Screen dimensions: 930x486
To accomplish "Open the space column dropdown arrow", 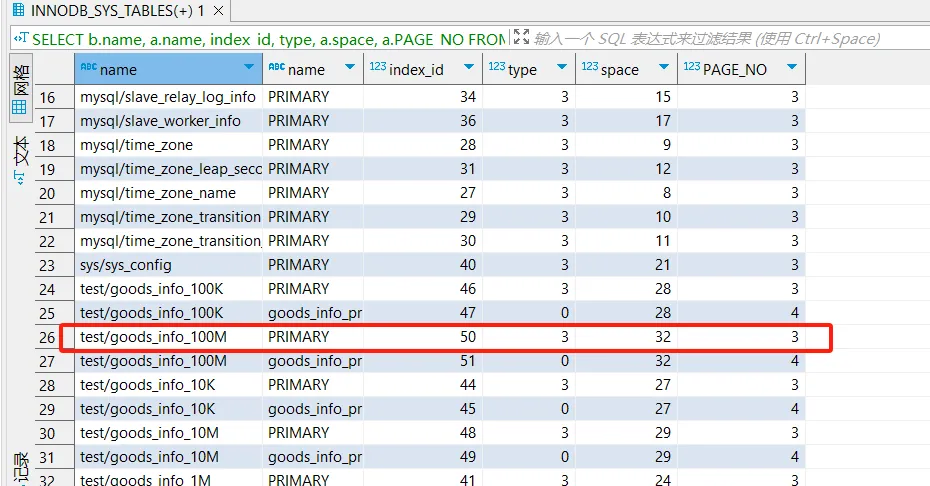I will pos(664,67).
